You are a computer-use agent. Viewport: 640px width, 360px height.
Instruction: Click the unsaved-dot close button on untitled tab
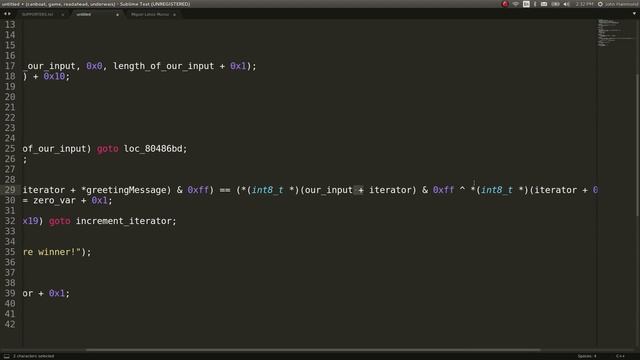pyautogui.click(x=117, y=14)
